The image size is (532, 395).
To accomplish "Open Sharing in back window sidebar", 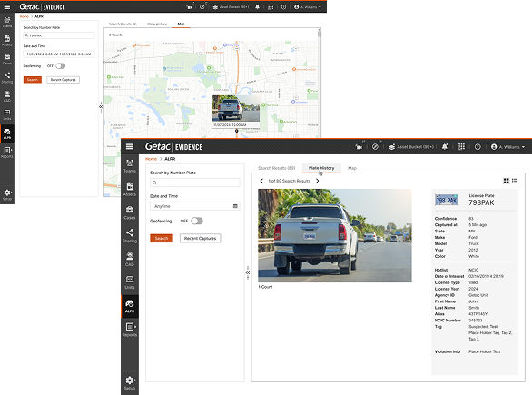I will click(7, 78).
